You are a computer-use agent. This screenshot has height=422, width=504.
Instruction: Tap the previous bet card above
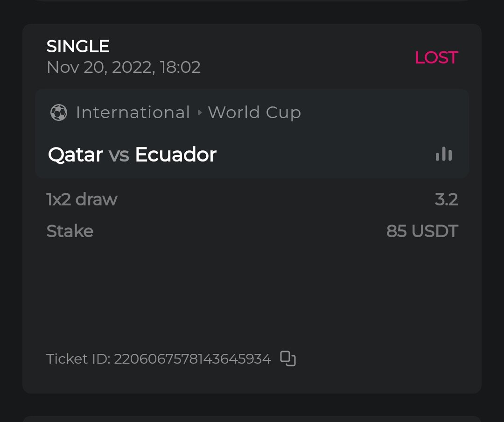click(x=252, y=0)
